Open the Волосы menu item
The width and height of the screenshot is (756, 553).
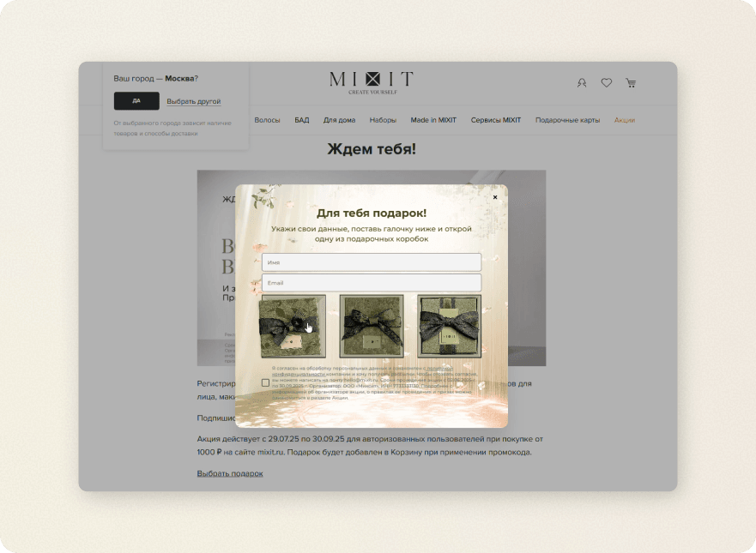tap(267, 120)
